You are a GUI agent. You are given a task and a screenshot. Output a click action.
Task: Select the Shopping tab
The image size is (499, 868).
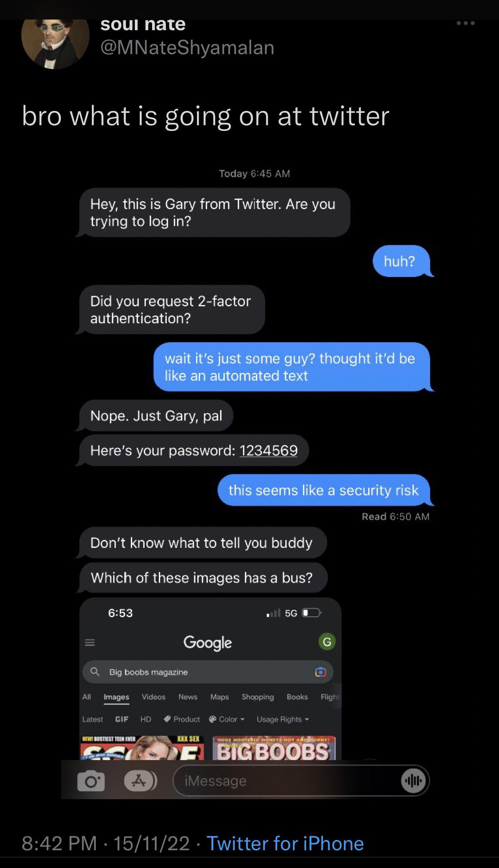tap(258, 697)
